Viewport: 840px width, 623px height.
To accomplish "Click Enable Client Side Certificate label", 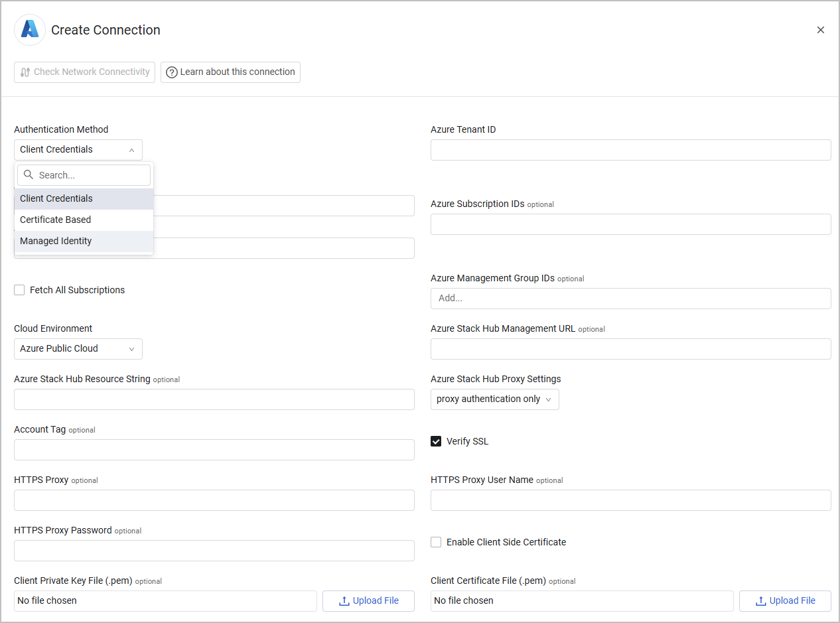I will pos(506,542).
